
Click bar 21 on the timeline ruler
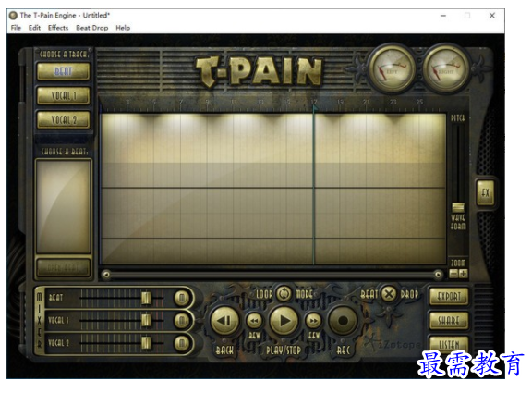366,103
